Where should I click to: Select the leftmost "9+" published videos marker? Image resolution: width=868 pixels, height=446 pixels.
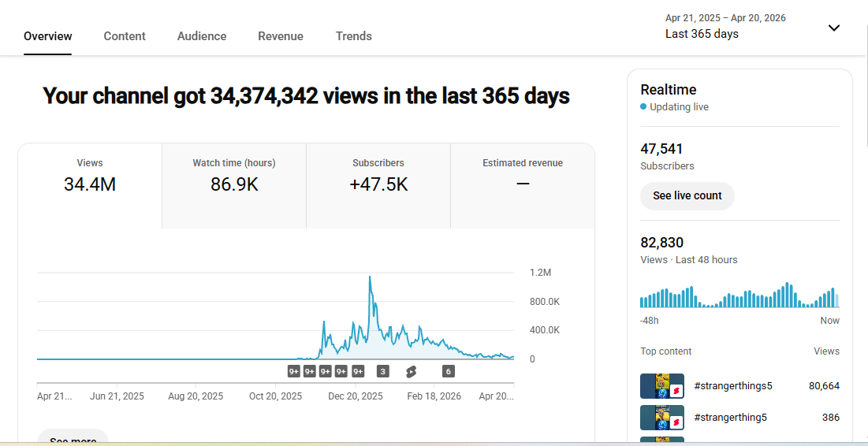[x=293, y=372]
